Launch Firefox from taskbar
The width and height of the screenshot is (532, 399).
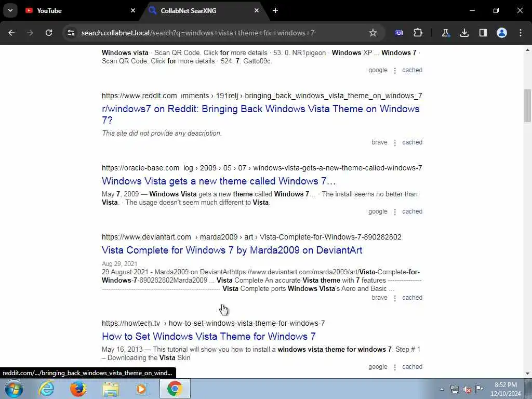click(x=78, y=389)
